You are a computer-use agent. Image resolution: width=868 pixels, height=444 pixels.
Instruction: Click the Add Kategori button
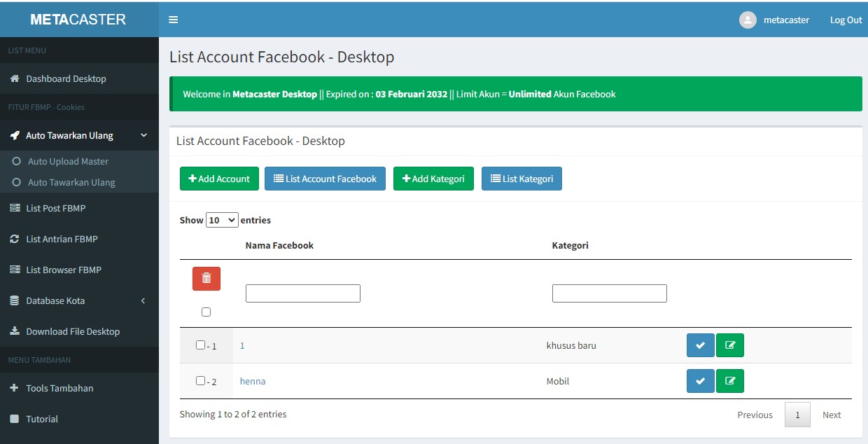(433, 179)
